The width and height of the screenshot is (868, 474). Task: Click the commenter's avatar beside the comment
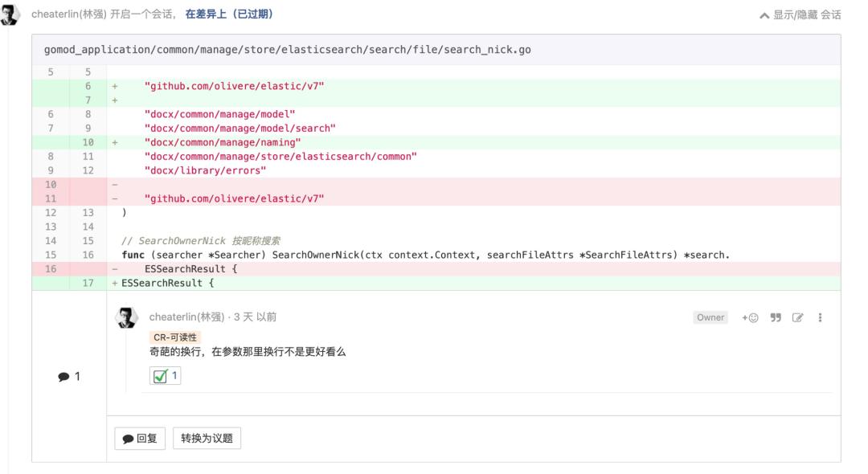127,318
